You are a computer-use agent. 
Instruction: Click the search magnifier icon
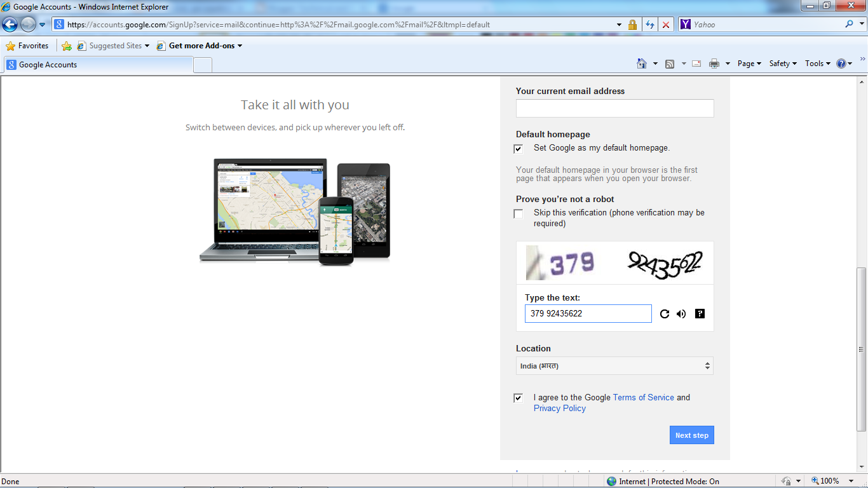[849, 24]
